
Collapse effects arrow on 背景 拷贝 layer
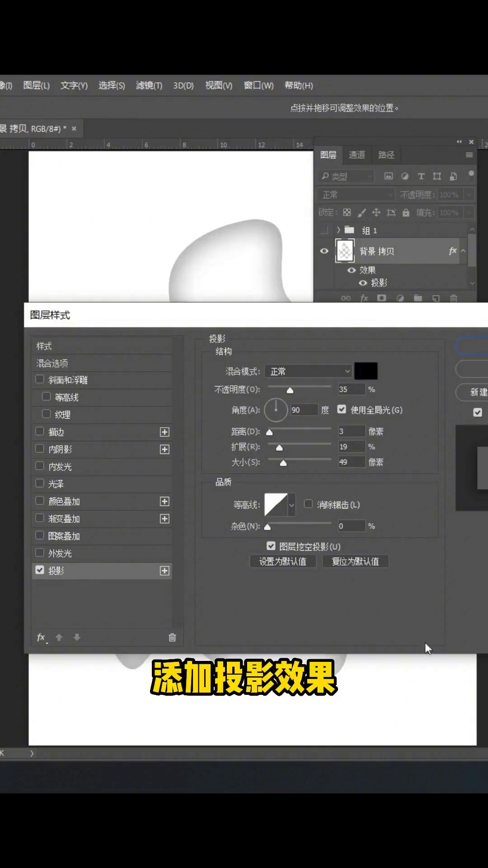point(463,251)
